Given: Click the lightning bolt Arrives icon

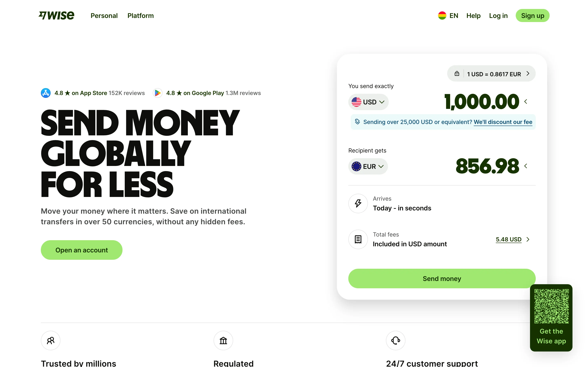Looking at the screenshot, I should click(x=358, y=203).
